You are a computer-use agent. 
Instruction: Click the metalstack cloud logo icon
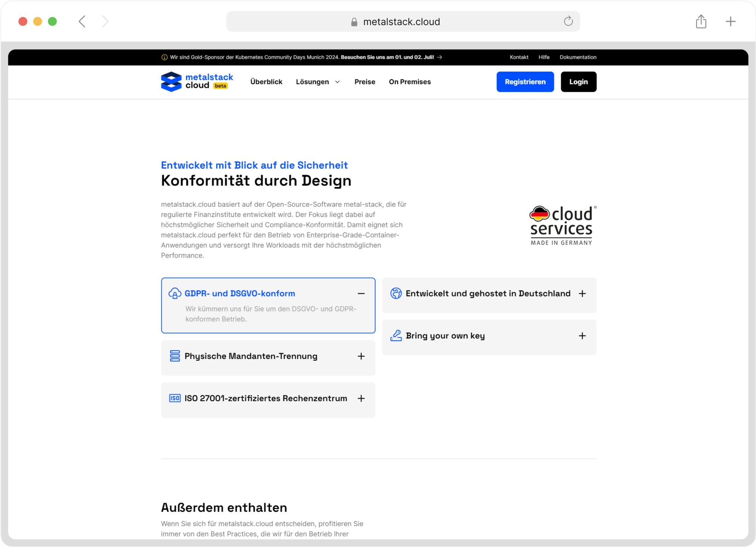tap(171, 82)
